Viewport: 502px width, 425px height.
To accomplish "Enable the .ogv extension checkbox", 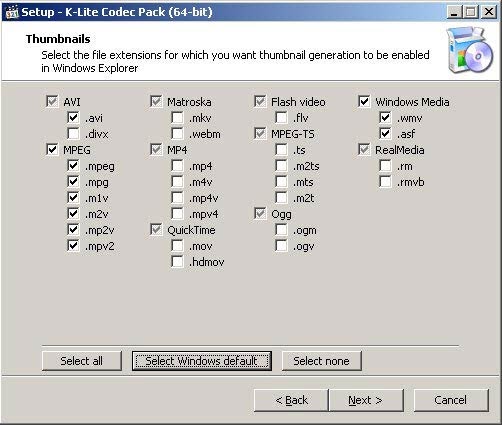I will pyautogui.click(x=281, y=246).
